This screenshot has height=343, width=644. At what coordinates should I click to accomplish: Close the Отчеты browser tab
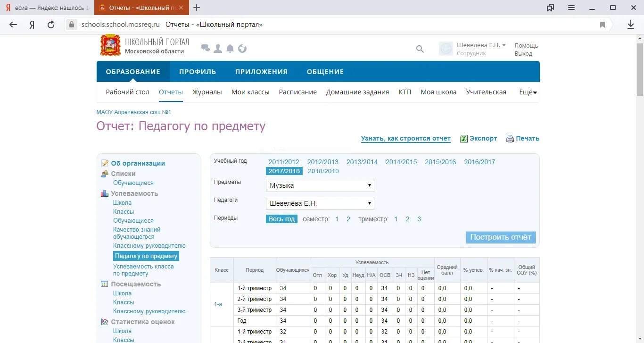(181, 8)
